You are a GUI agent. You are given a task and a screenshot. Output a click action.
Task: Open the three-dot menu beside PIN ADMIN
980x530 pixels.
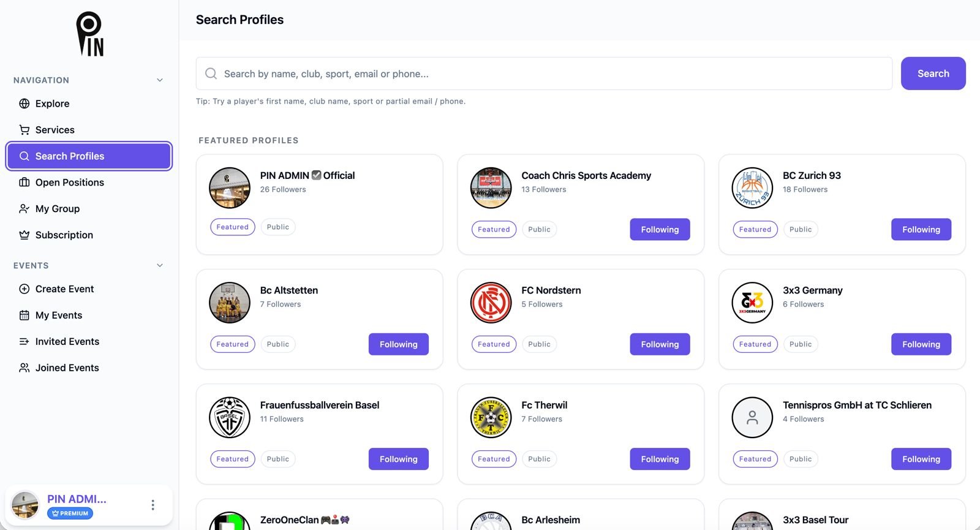click(x=153, y=505)
